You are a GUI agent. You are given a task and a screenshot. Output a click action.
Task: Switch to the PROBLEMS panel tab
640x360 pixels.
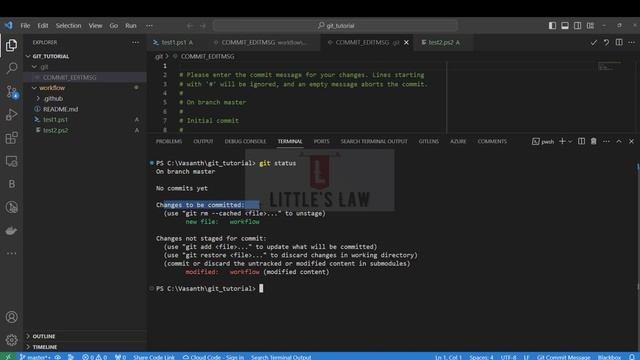(169, 141)
